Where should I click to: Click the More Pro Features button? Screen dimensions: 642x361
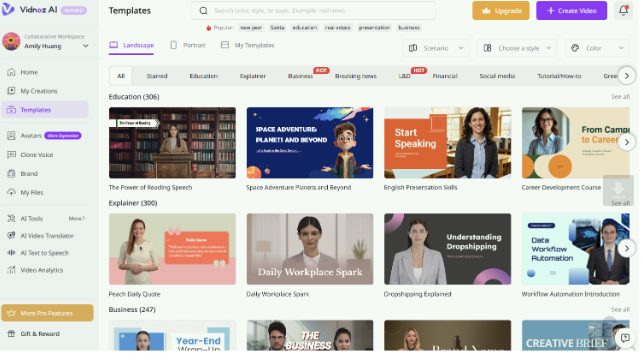pyautogui.click(x=47, y=314)
